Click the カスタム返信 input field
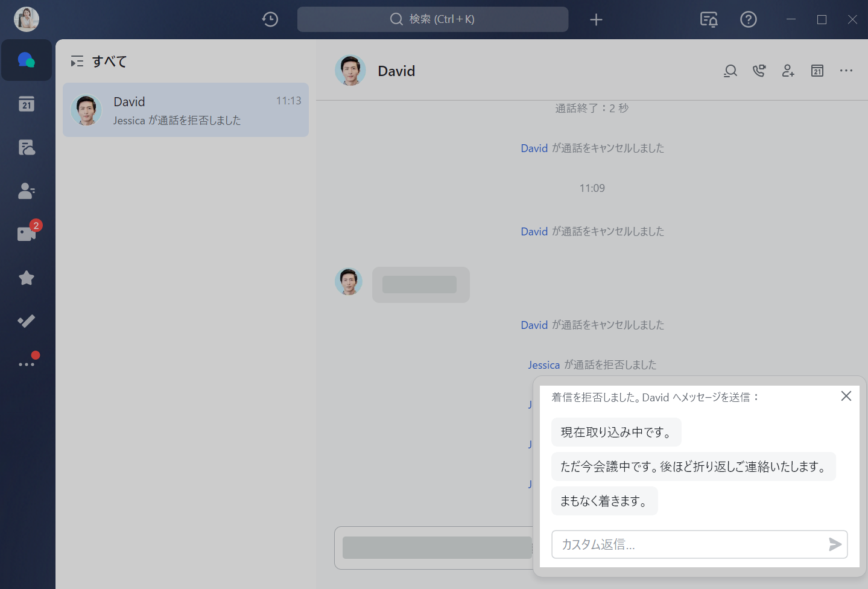The height and width of the screenshot is (589, 868). (x=688, y=544)
